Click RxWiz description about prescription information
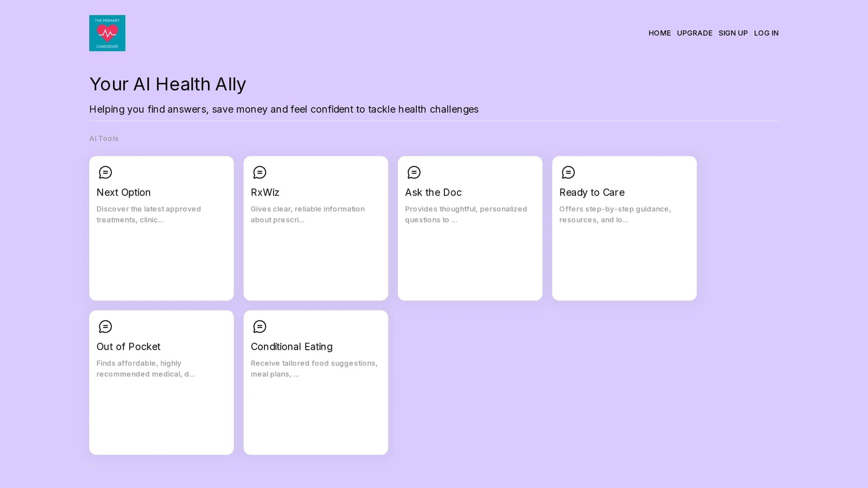This screenshot has height=488, width=868. click(x=307, y=214)
